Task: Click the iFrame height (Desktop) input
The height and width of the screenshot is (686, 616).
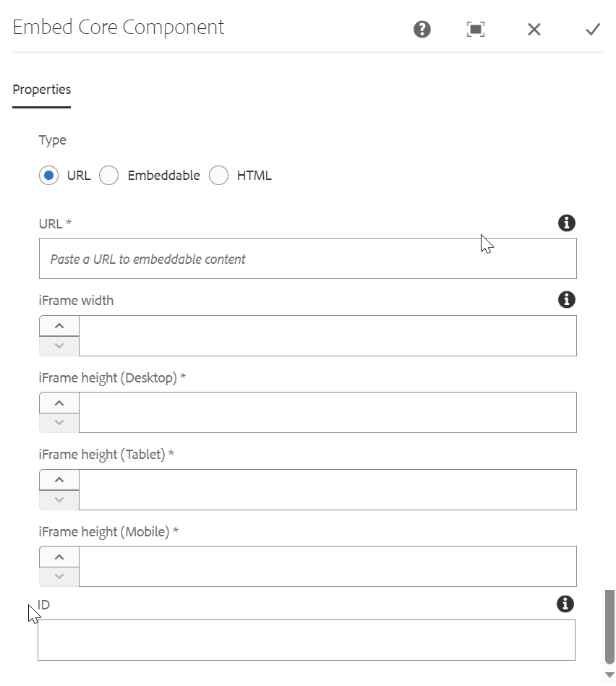Action: click(327, 413)
